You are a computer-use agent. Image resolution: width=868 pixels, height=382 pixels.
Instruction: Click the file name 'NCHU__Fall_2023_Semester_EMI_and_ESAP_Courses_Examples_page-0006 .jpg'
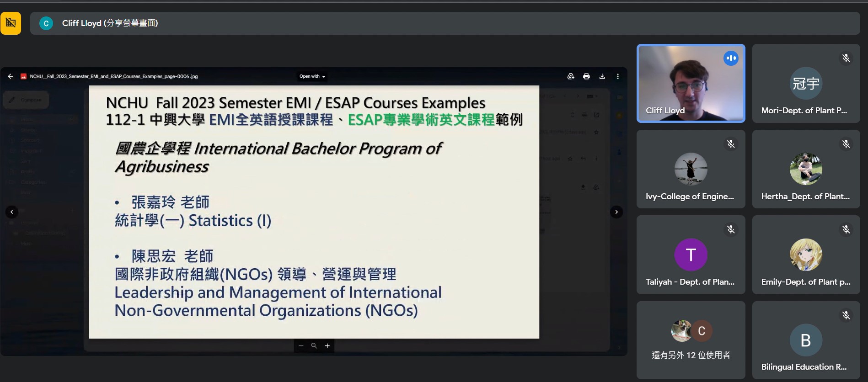coord(114,76)
